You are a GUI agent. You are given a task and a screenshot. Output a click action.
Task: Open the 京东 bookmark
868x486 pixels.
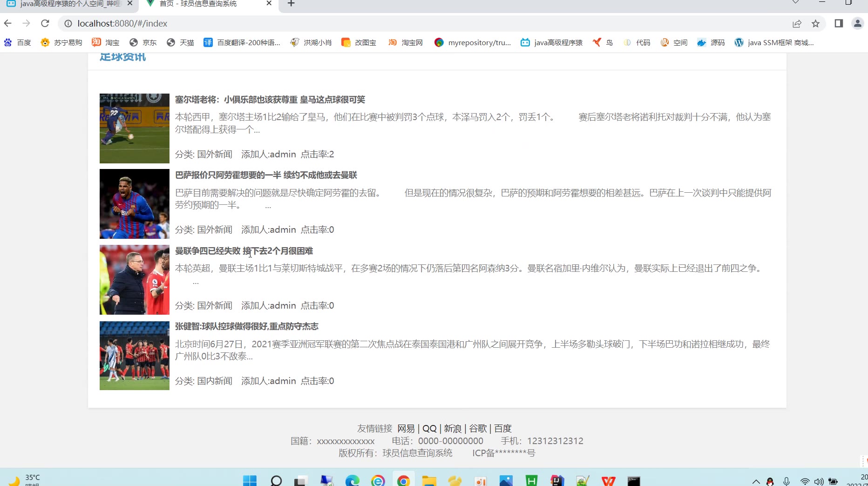[x=143, y=42]
